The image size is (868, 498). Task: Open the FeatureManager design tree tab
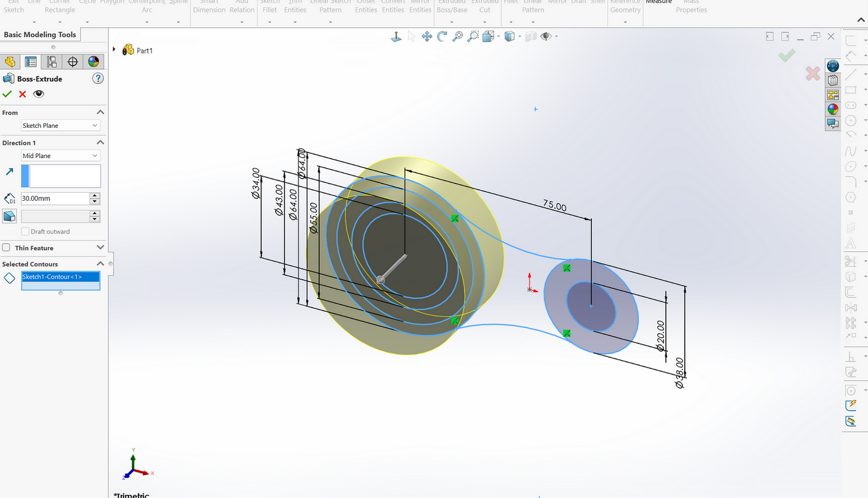[10, 62]
